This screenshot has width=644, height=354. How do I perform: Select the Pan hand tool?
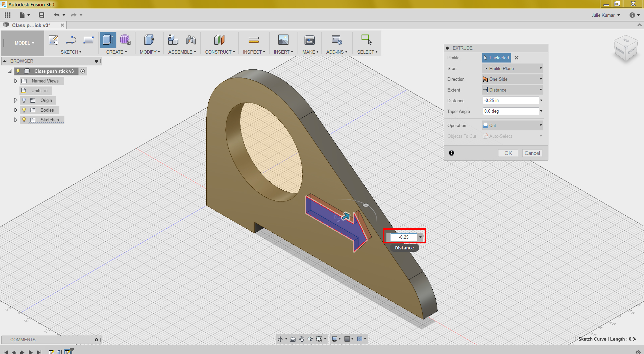(x=302, y=339)
